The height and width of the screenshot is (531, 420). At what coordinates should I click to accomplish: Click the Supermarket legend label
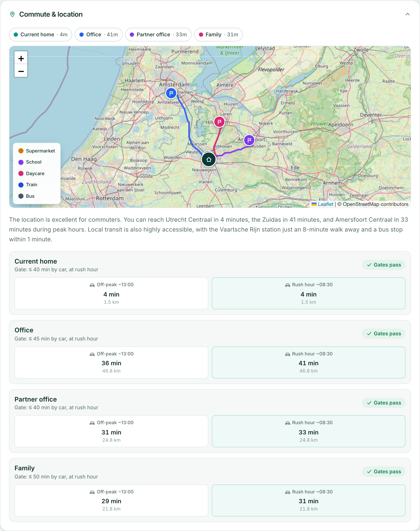coord(41,151)
